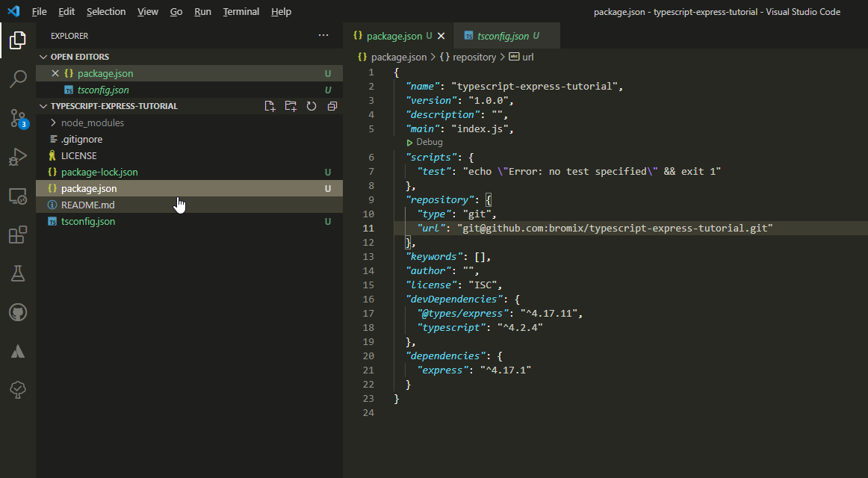Viewport: 868px width, 478px height.
Task: Close package.json in Open Editors list
Action: coord(55,74)
